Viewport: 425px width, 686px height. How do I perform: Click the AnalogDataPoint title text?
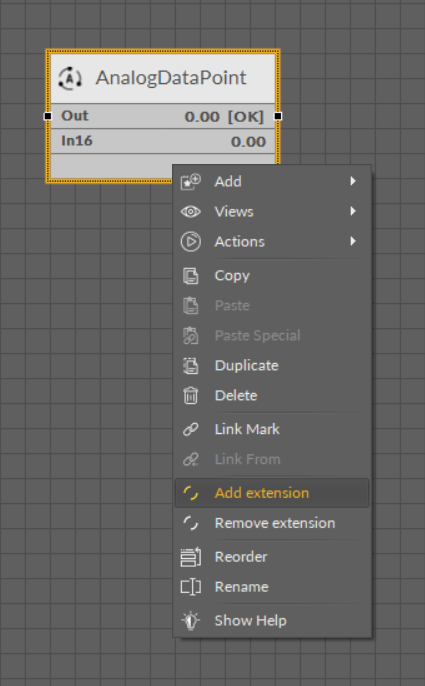(x=171, y=78)
